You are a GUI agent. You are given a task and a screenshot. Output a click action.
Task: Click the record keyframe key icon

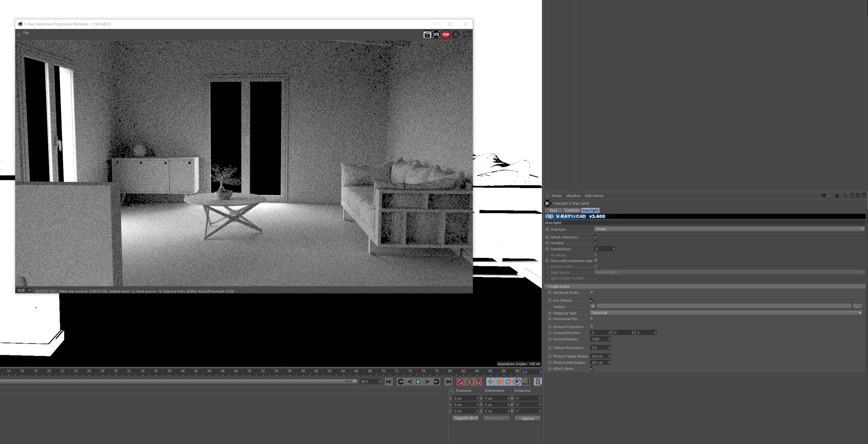click(x=460, y=382)
